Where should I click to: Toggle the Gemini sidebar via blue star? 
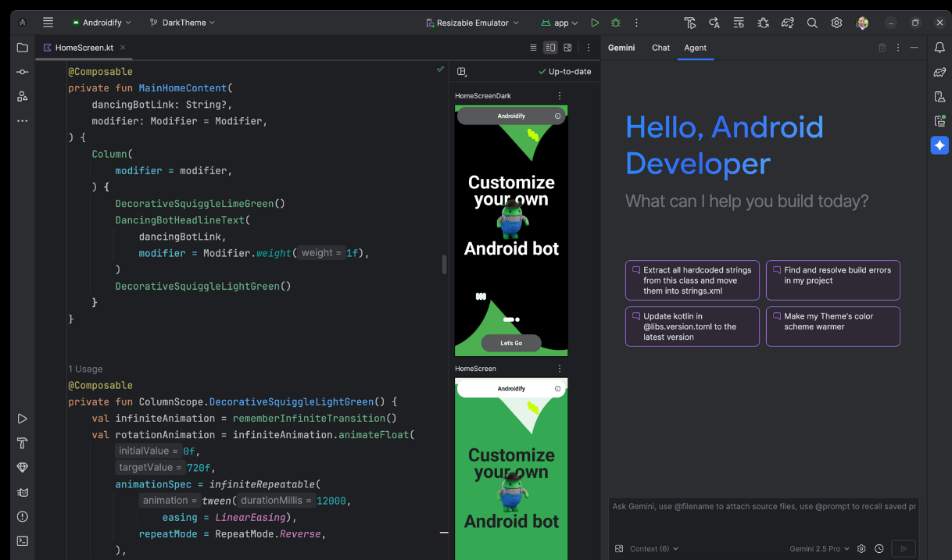[x=939, y=145]
